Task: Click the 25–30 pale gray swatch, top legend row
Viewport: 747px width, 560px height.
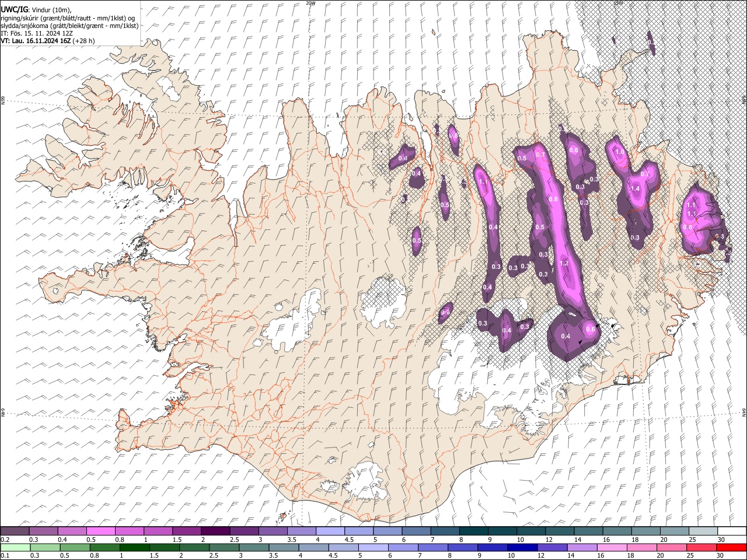Action: point(703,531)
